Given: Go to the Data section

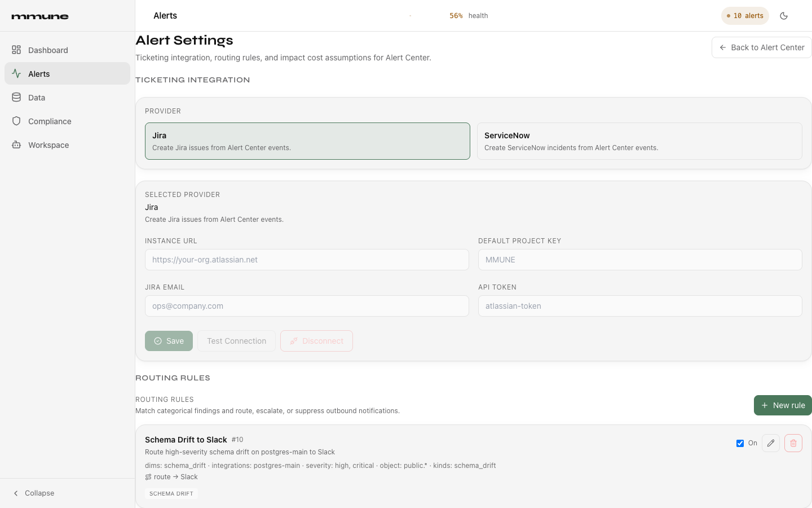Looking at the screenshot, I should pos(67,97).
